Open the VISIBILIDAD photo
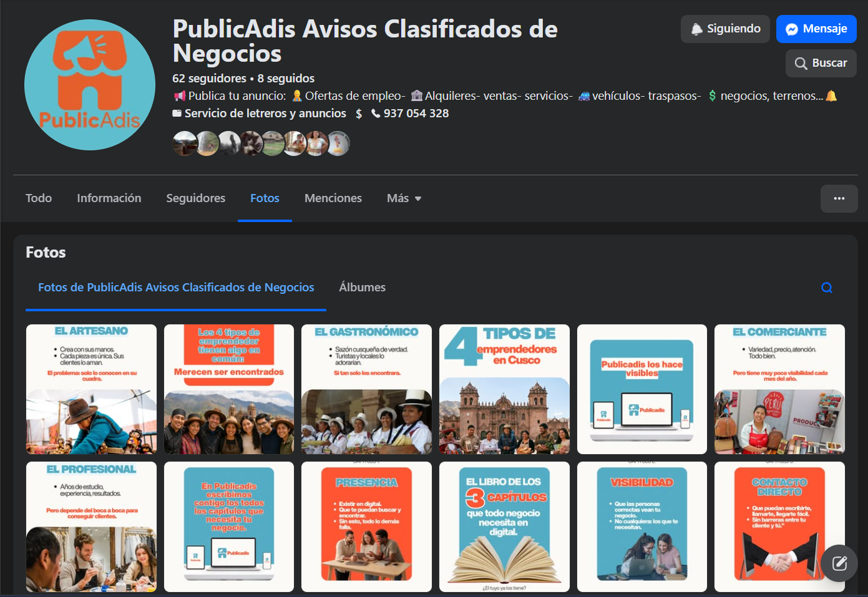Image resolution: width=868 pixels, height=597 pixels. click(642, 527)
